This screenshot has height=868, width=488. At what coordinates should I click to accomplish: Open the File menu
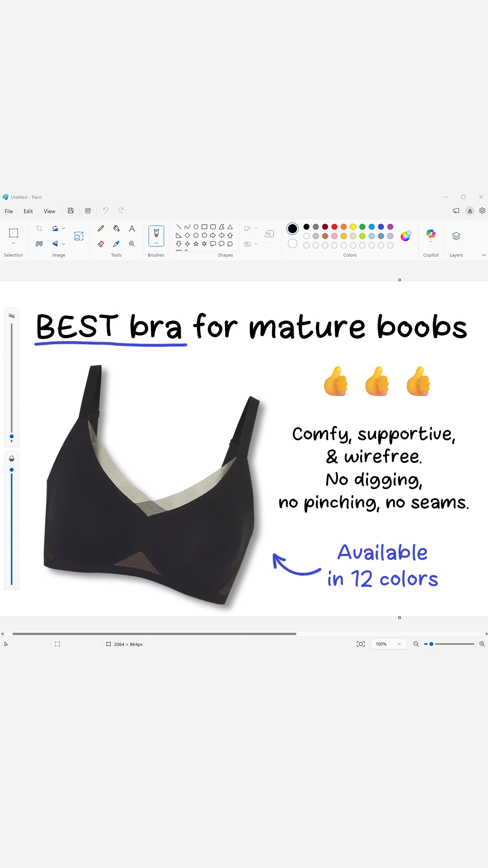(9, 211)
